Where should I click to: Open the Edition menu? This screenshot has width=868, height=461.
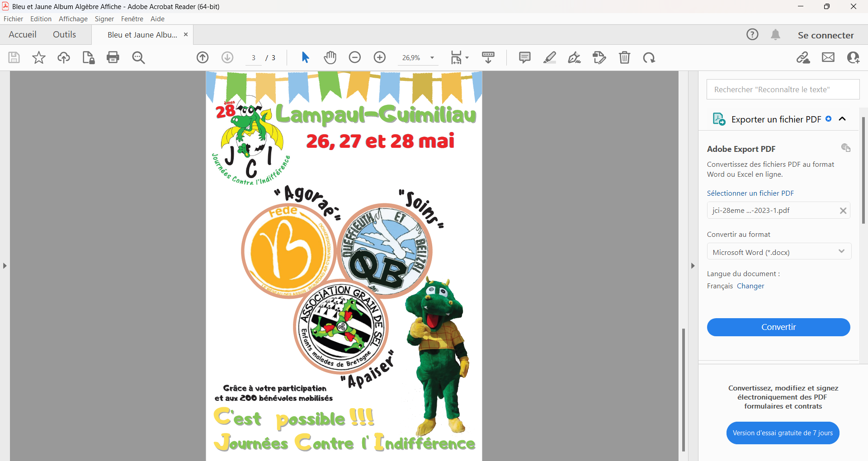[41, 19]
